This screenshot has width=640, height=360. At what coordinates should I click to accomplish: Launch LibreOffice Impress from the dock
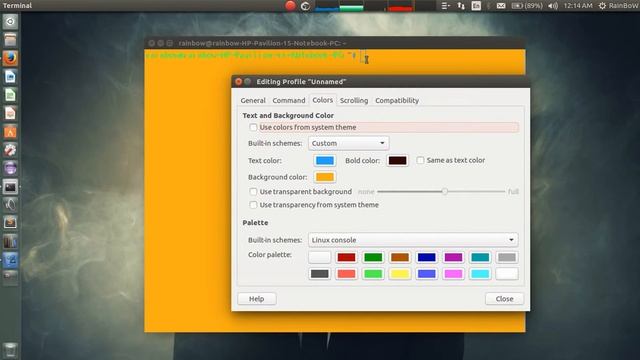tap(10, 113)
